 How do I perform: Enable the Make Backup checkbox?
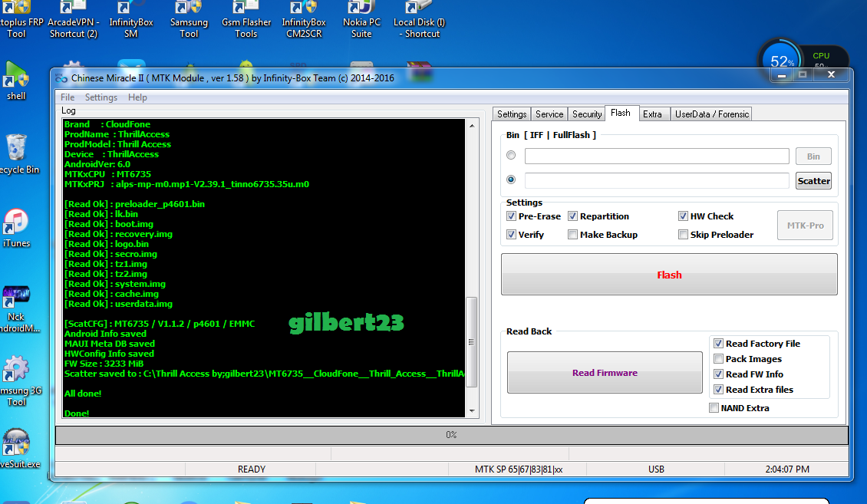(572, 234)
